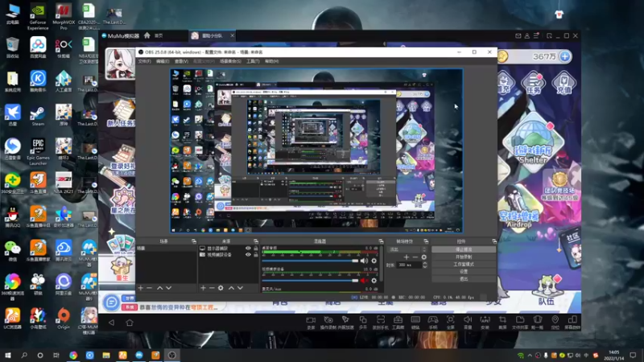Toggle visibility of the 视频捕获设备 source

[248, 254]
